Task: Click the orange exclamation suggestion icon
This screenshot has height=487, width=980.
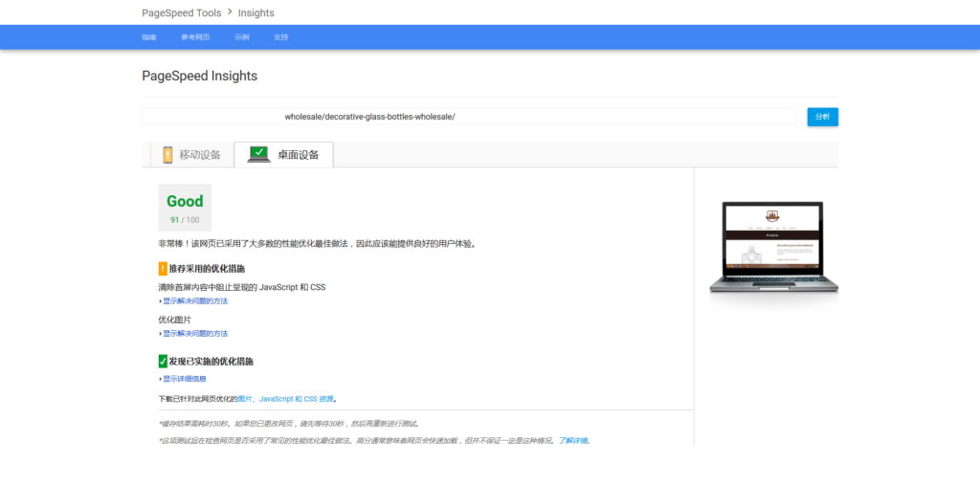Action: [x=163, y=269]
